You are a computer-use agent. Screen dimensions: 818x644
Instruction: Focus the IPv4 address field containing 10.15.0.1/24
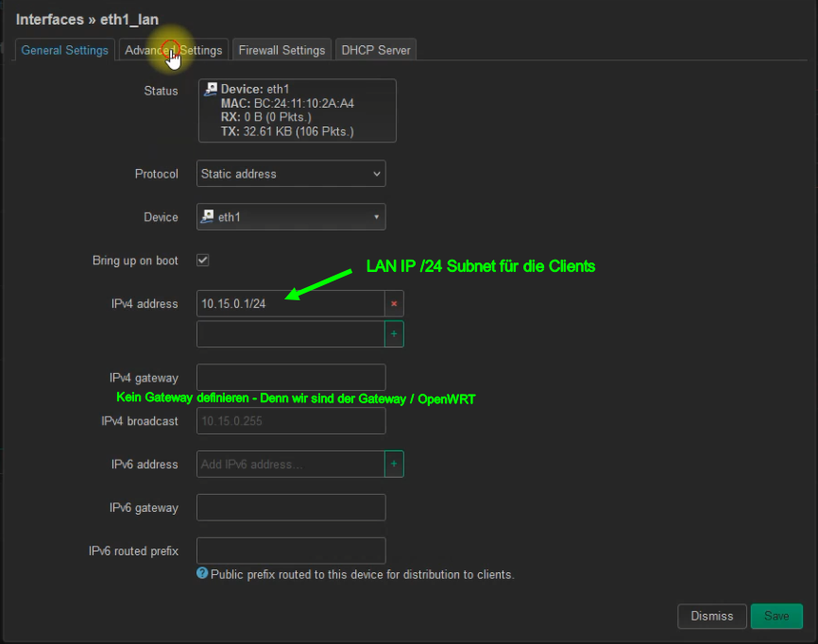click(x=290, y=304)
